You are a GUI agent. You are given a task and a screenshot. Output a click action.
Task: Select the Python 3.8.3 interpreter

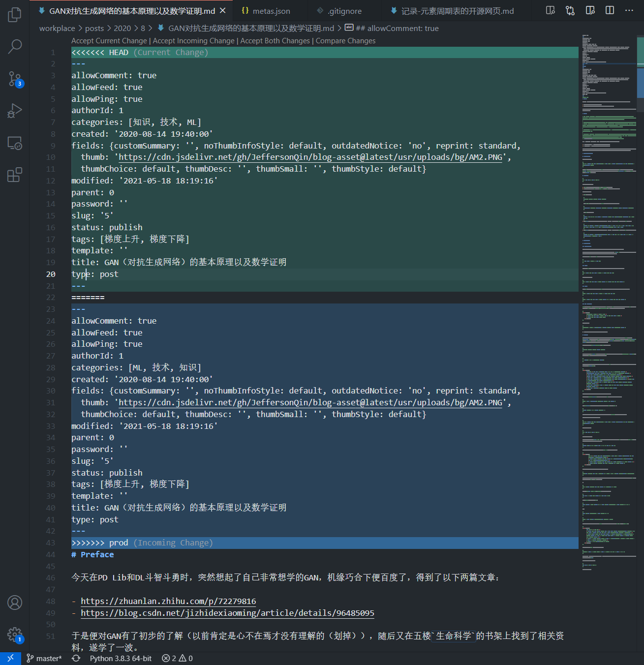(x=120, y=658)
